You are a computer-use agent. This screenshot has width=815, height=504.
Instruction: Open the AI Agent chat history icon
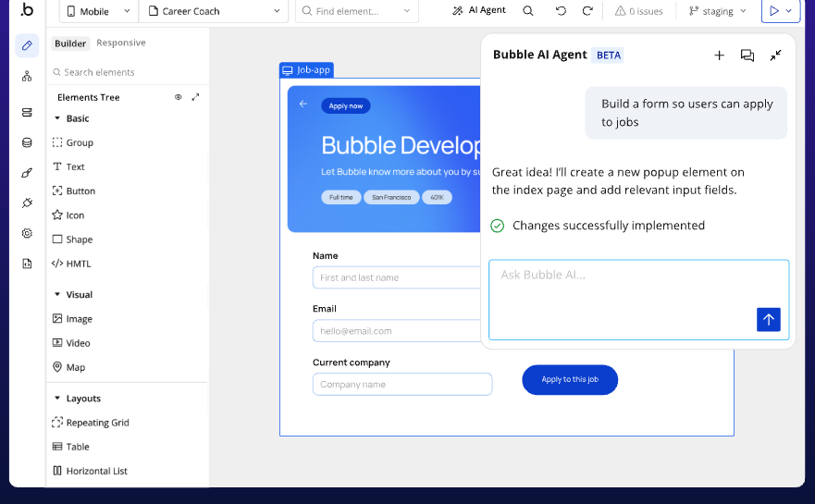(747, 55)
